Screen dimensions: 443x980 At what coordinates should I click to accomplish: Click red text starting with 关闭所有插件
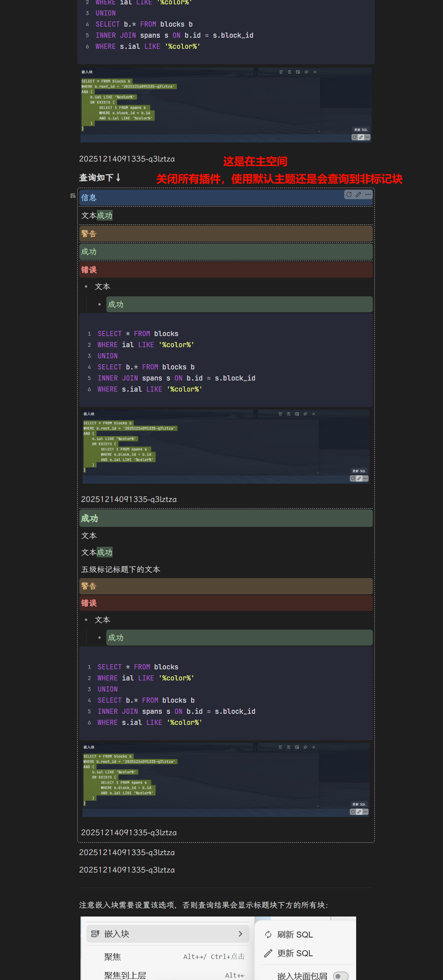(279, 179)
